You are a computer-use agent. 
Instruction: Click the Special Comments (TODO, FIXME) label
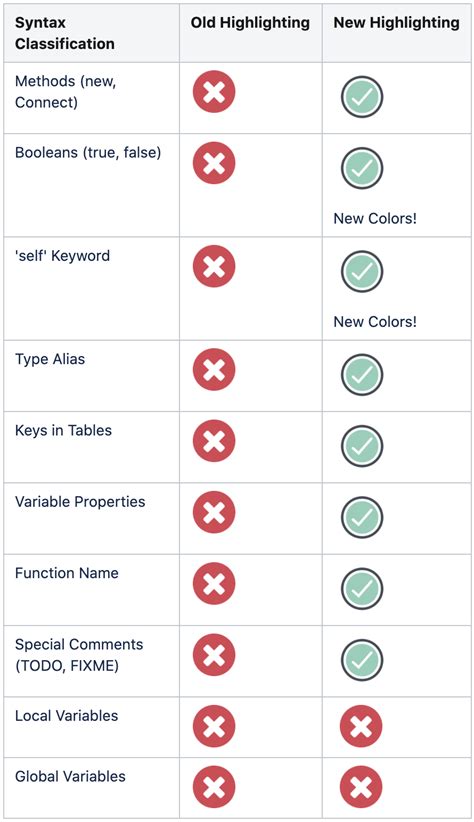79,655
